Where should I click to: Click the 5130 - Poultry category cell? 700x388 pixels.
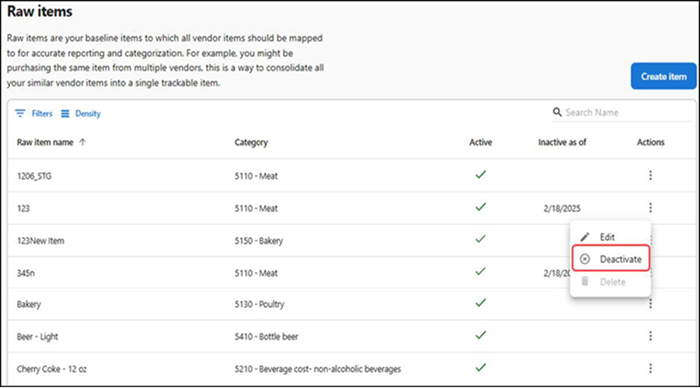click(259, 305)
